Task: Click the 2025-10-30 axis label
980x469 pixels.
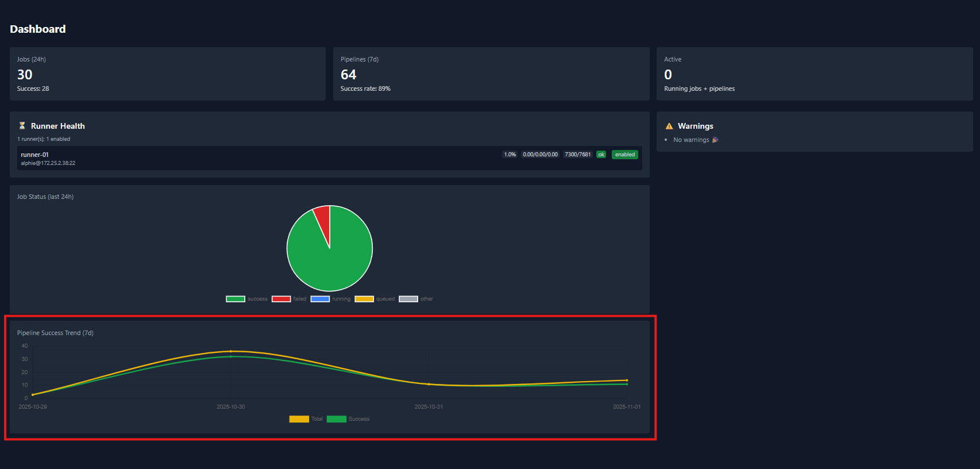Action: pyautogui.click(x=231, y=407)
